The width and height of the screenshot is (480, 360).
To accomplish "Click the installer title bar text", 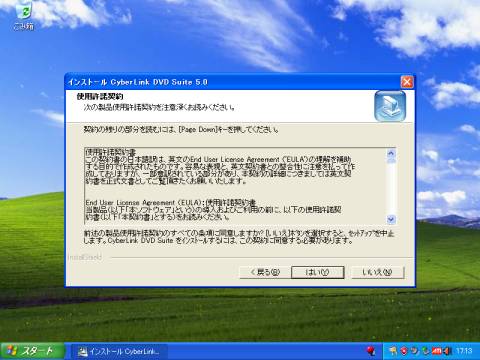I will [138, 82].
